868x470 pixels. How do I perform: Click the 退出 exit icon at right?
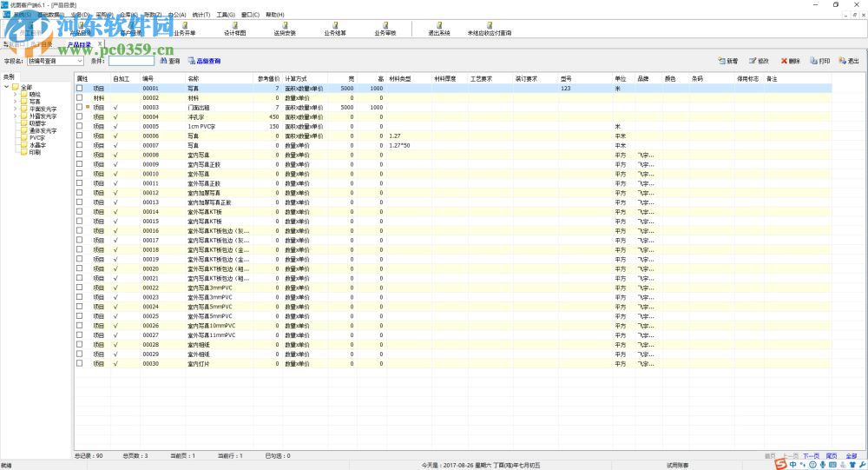[843, 61]
